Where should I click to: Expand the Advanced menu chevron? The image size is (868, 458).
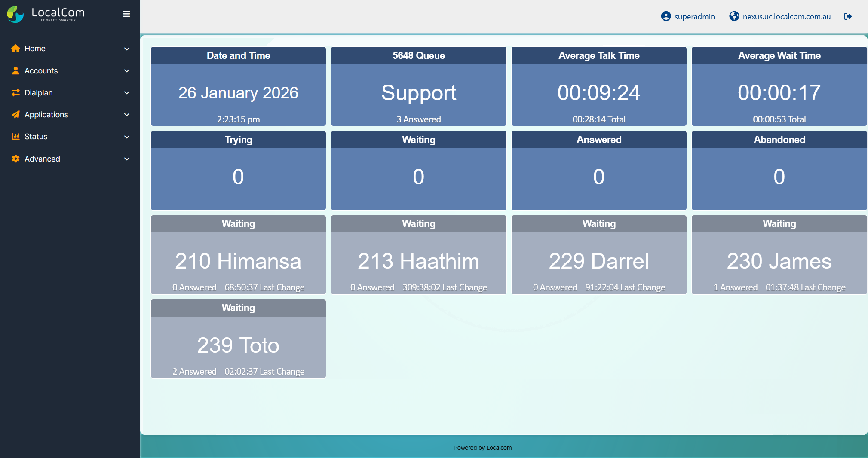point(127,159)
